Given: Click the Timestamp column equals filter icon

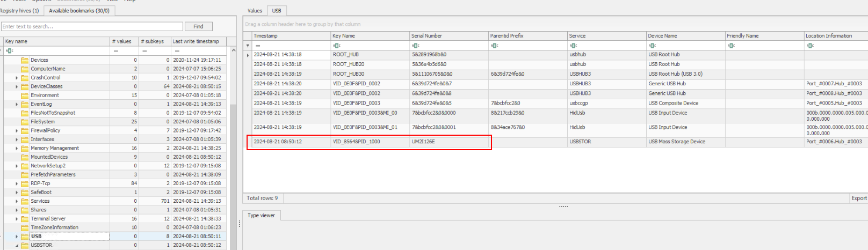Looking at the screenshot, I should pyautogui.click(x=258, y=46).
